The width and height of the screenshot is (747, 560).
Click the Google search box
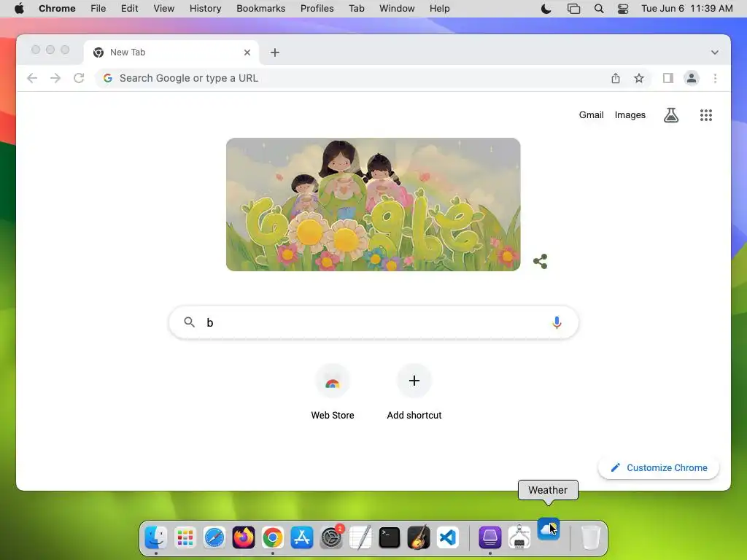373,322
